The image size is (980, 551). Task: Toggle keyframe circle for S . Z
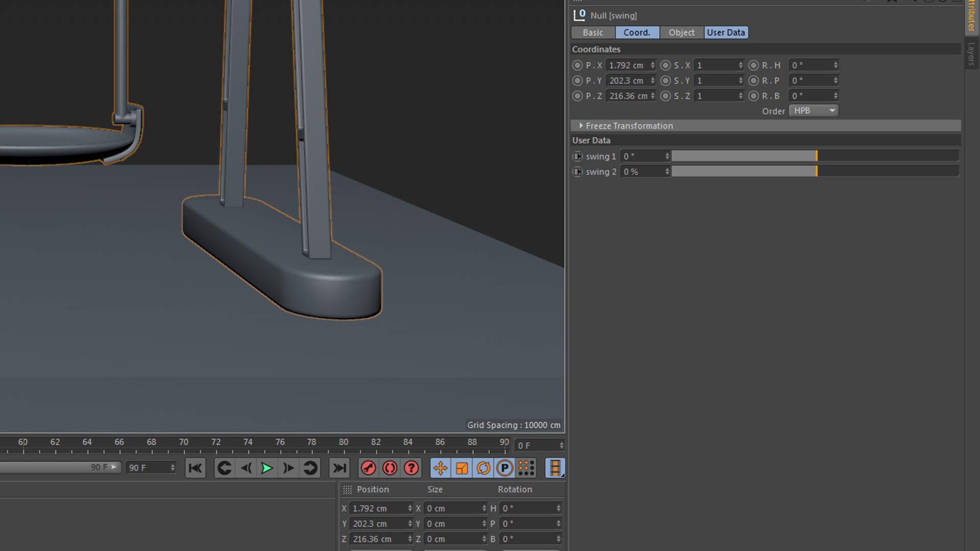coord(666,96)
